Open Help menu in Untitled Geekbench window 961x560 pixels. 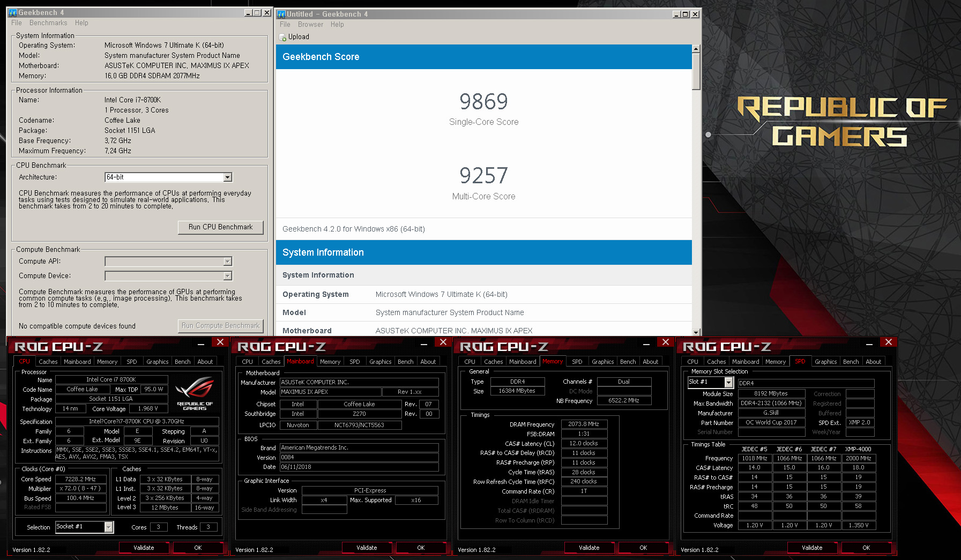pos(337,25)
